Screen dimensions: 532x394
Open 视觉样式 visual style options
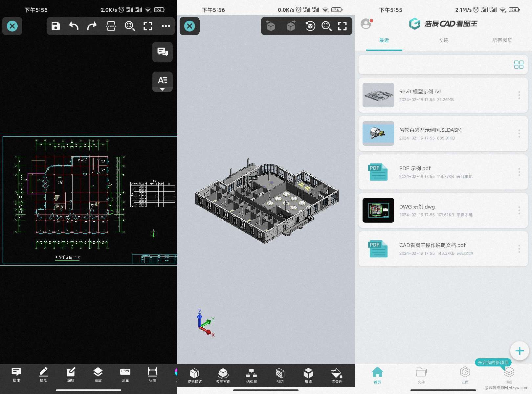[195, 376]
